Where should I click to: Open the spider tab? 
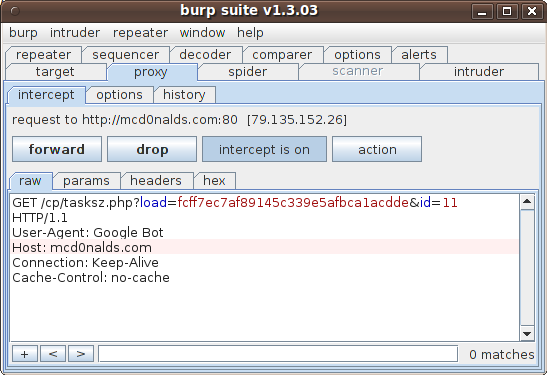point(248,72)
